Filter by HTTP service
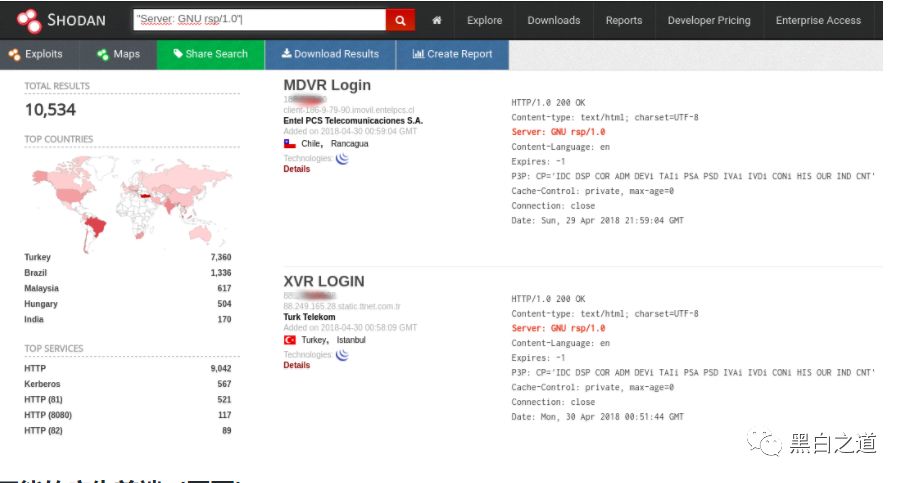The height and width of the screenshot is (483, 906). [x=35, y=369]
